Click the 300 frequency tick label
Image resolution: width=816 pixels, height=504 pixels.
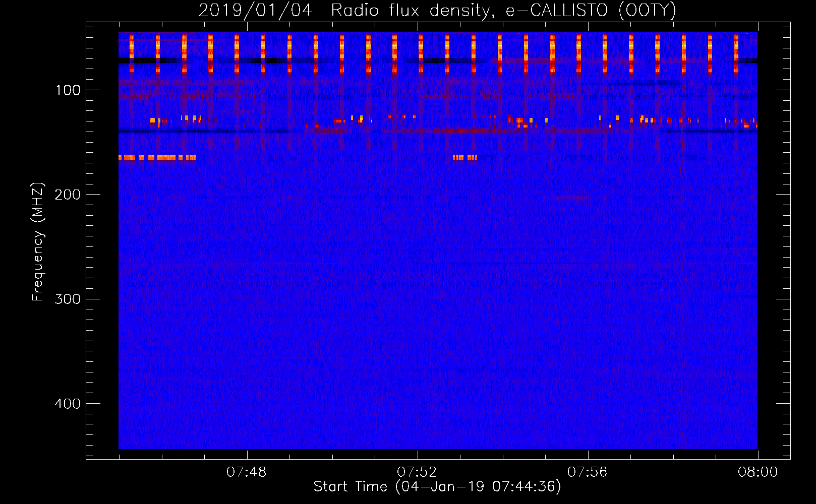[68, 299]
